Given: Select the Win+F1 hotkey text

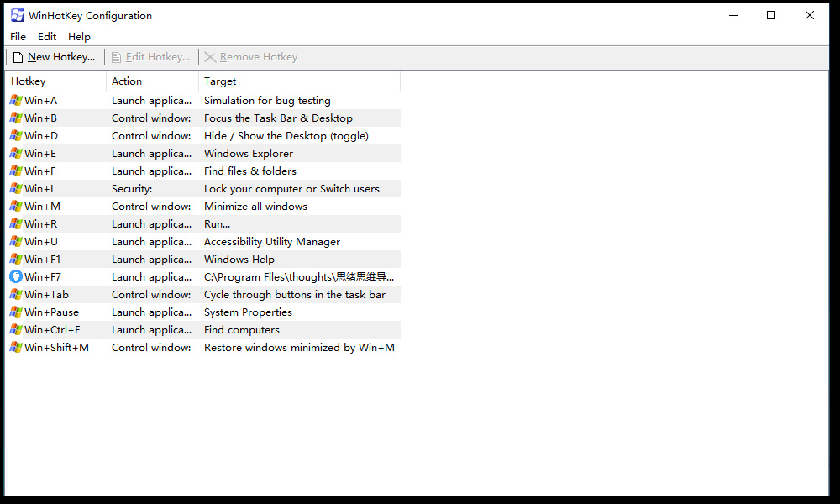Looking at the screenshot, I should pyautogui.click(x=42, y=260).
